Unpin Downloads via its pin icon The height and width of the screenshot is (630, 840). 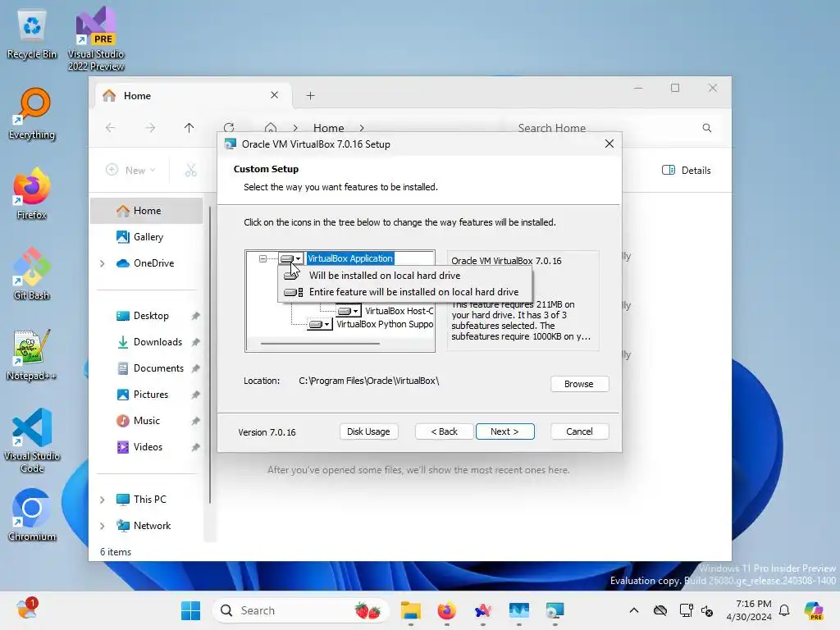[x=195, y=342]
